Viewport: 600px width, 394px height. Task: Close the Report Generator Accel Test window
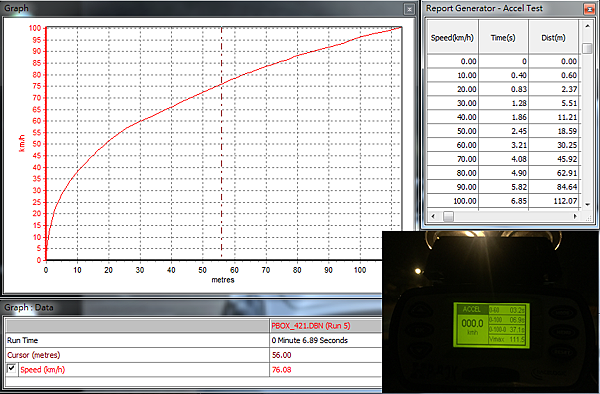point(589,9)
